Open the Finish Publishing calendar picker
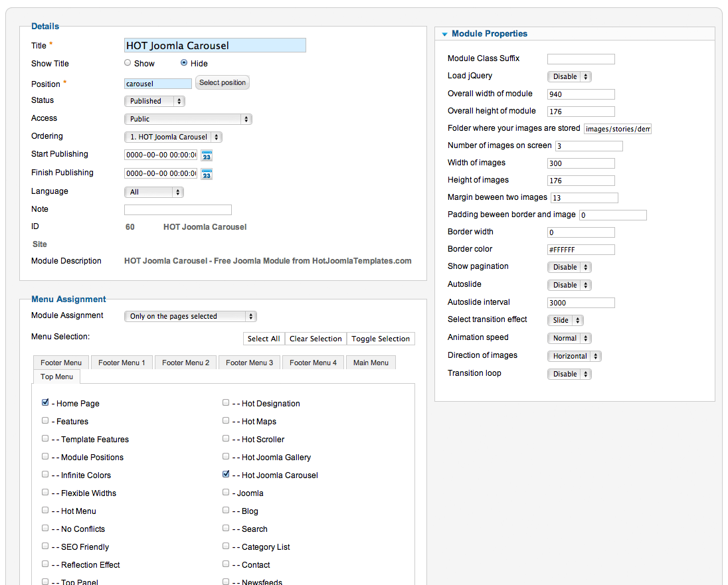The height and width of the screenshot is (585, 728). click(207, 174)
